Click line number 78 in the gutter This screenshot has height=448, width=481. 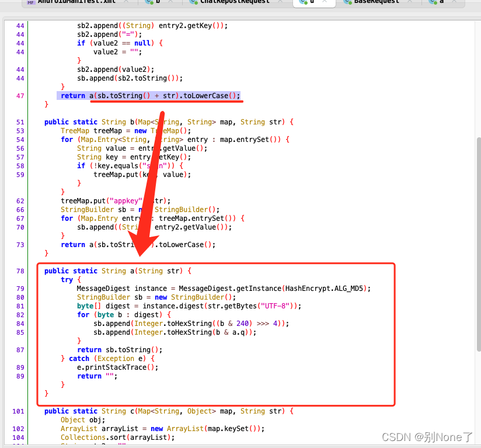click(20, 271)
